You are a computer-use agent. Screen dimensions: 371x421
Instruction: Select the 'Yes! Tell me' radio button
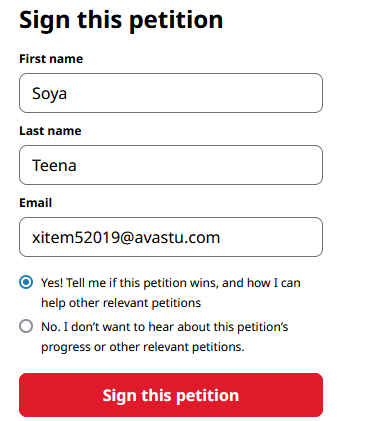(26, 282)
